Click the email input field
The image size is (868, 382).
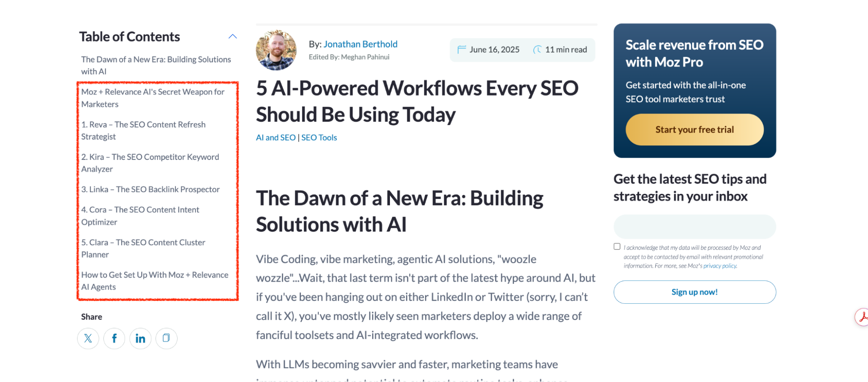point(694,226)
